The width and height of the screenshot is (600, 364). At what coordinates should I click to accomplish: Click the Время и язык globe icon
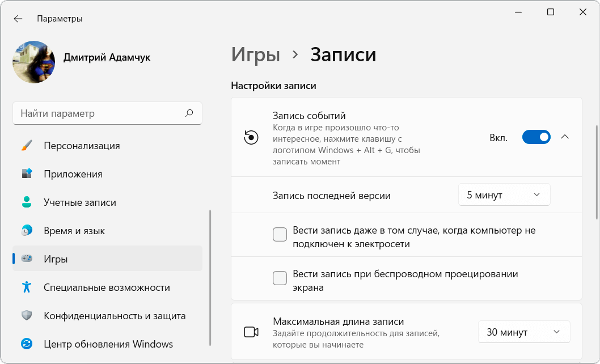click(x=27, y=231)
